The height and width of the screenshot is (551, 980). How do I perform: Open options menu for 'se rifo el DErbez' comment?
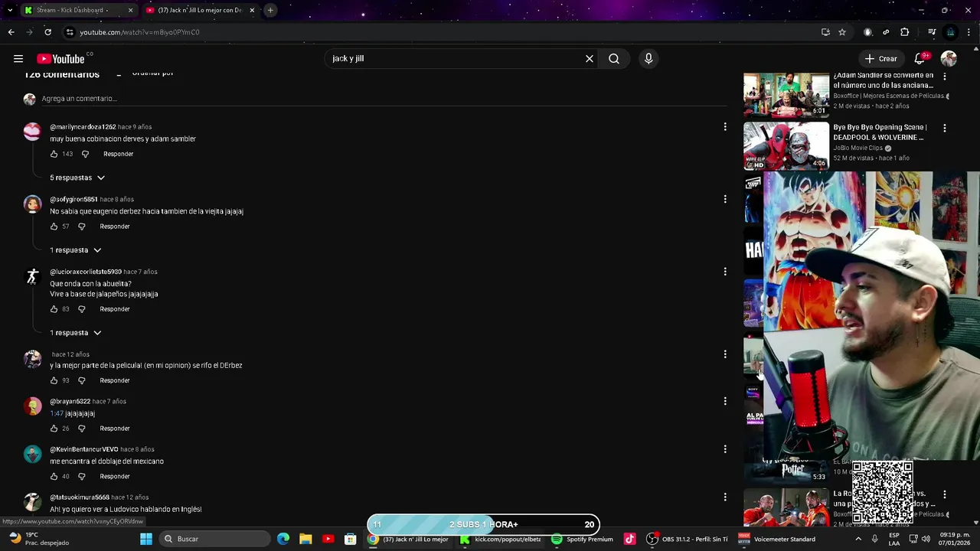(725, 354)
